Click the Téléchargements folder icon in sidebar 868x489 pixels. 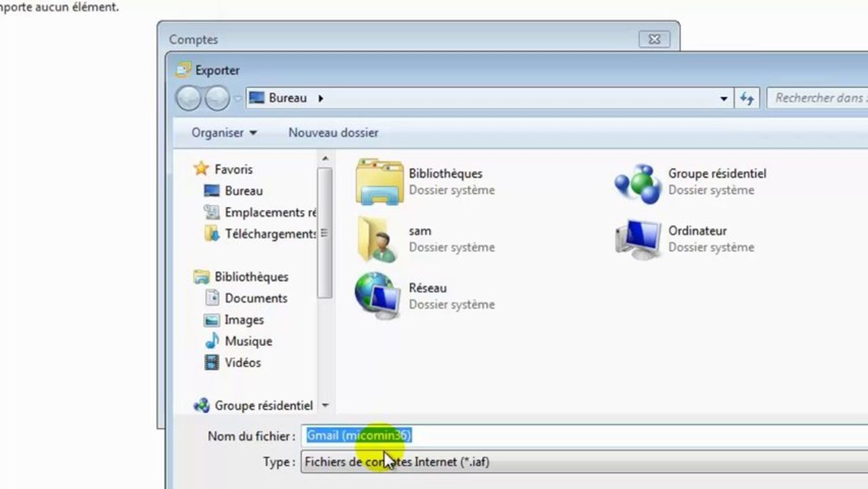pos(212,234)
